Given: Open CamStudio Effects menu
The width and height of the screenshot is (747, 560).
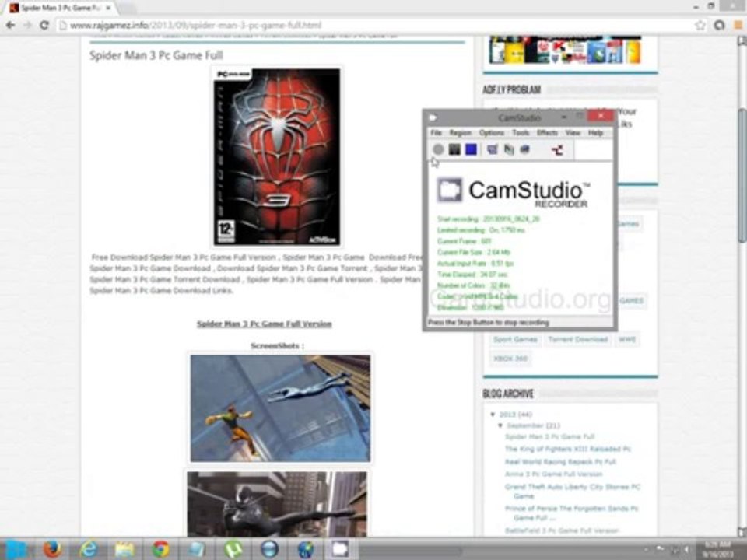Looking at the screenshot, I should point(547,133).
